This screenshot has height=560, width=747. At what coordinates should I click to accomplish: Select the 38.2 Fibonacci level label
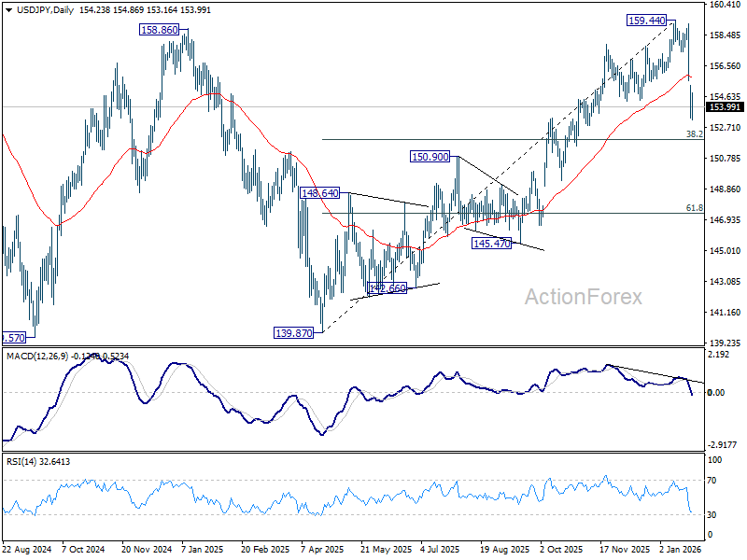click(694, 134)
